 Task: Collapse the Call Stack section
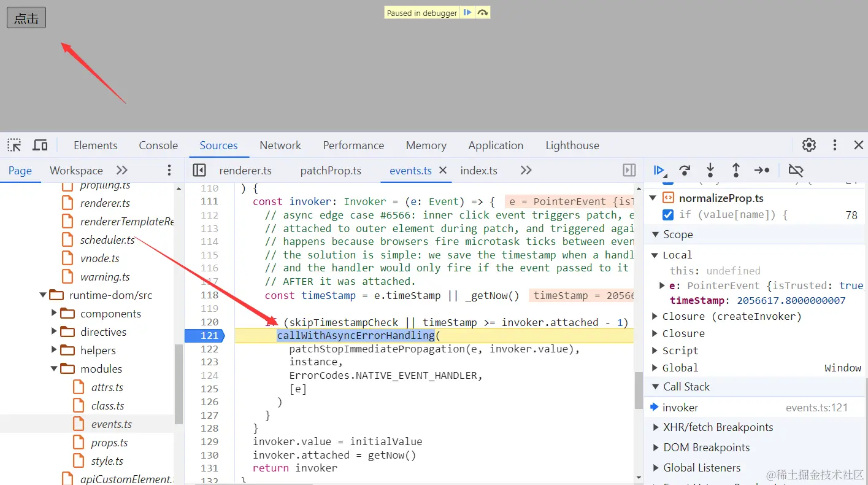click(x=655, y=387)
